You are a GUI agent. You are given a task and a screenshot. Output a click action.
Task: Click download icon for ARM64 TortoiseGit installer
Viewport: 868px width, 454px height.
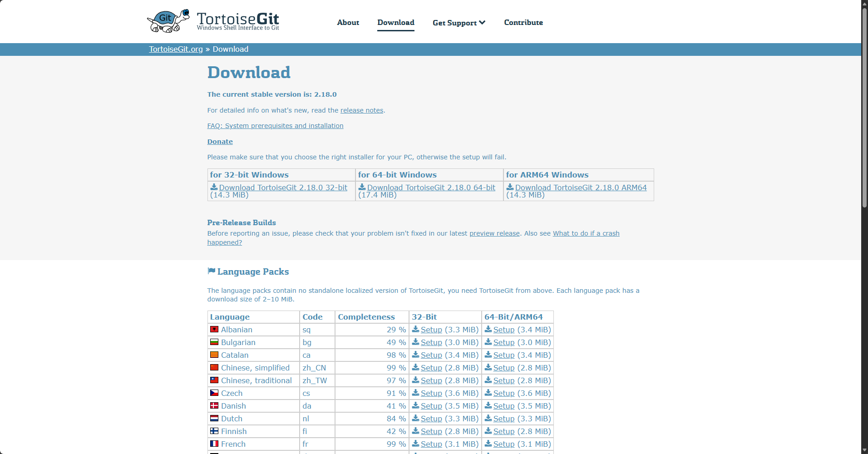(510, 187)
